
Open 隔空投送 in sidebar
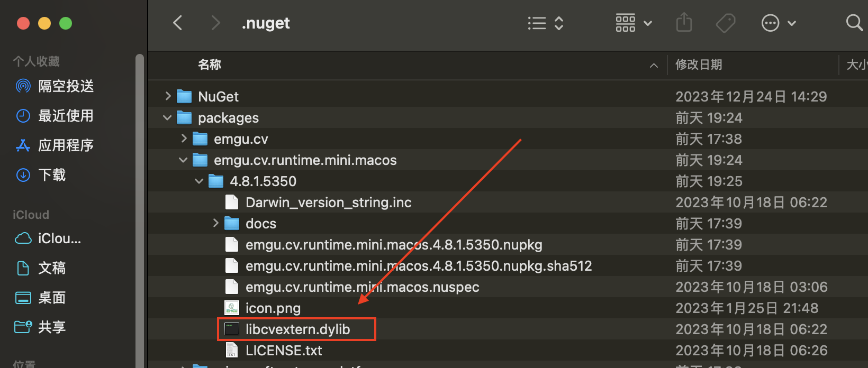click(66, 86)
